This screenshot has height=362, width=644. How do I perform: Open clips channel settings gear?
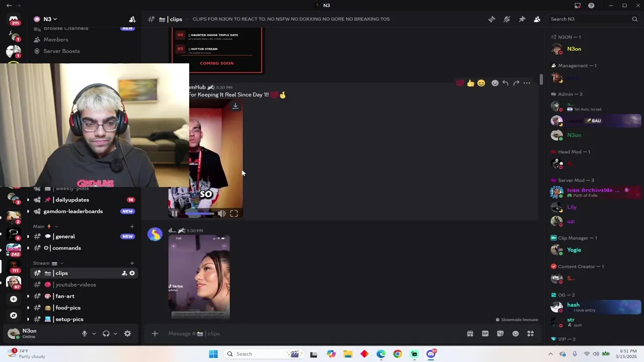pos(132,273)
